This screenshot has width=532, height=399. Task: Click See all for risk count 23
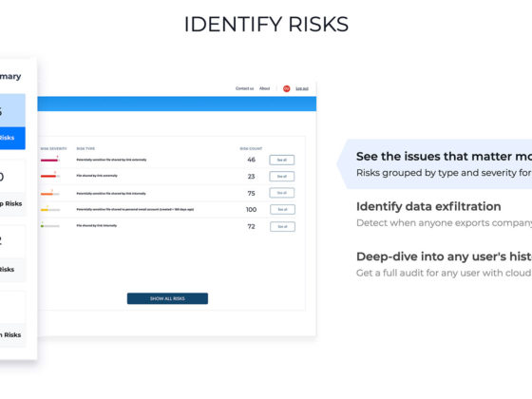(x=282, y=177)
